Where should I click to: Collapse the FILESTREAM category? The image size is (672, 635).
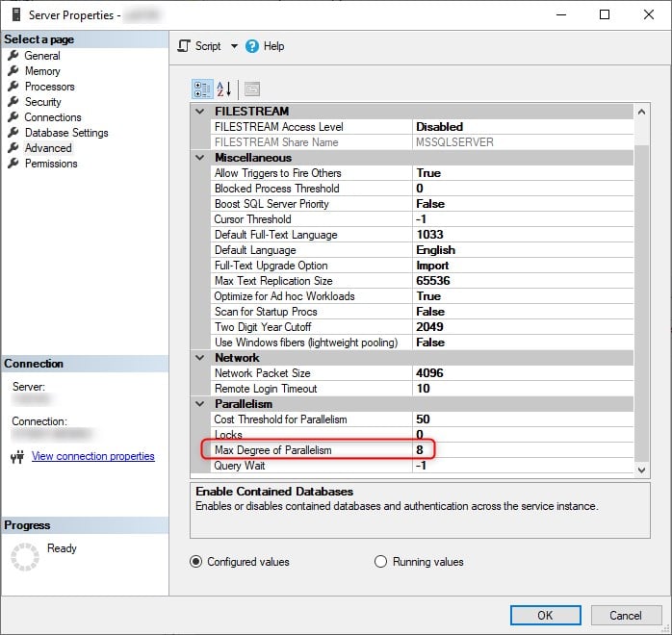[199, 112]
